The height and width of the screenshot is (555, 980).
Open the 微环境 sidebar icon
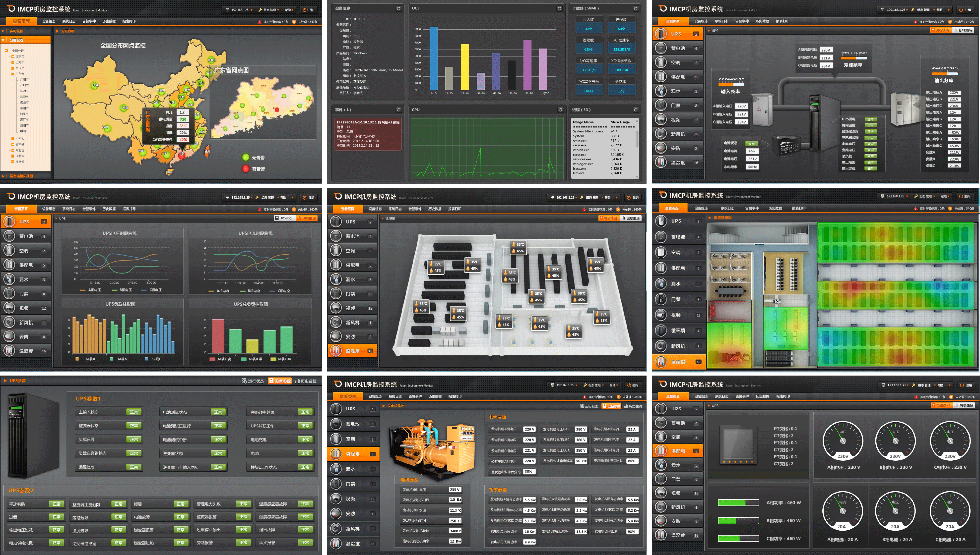[x=661, y=331]
